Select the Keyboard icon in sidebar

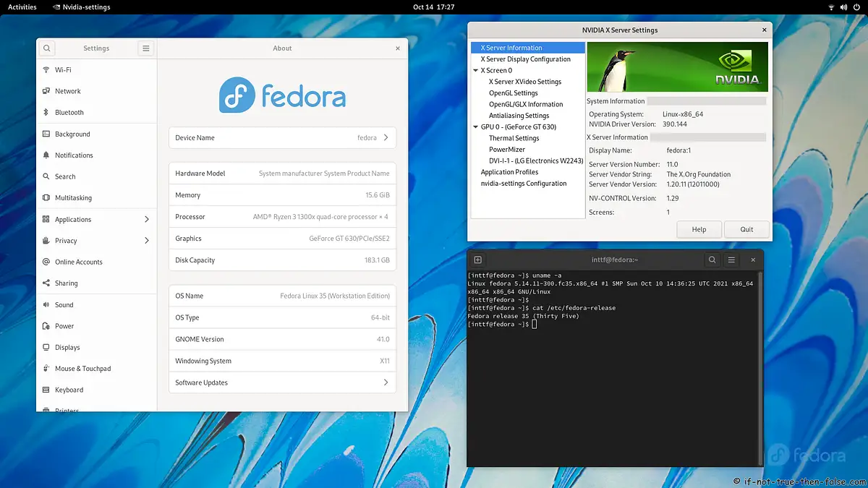pos(46,390)
